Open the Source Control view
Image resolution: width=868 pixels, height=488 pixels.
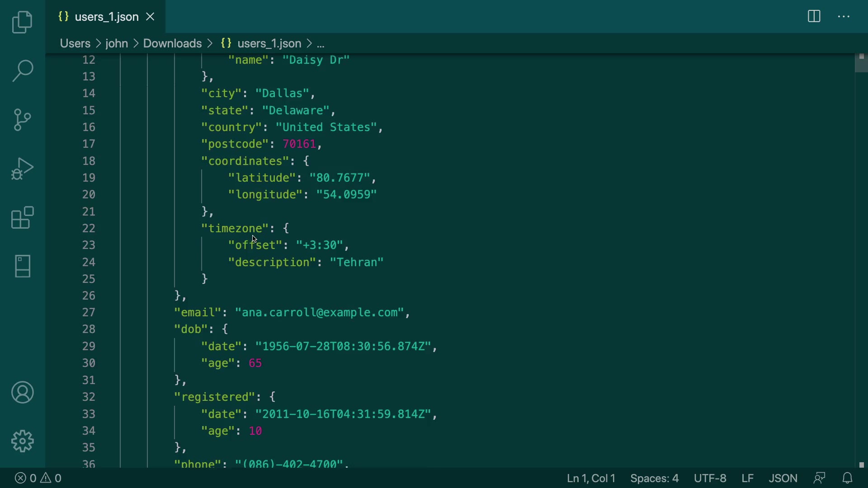click(22, 120)
